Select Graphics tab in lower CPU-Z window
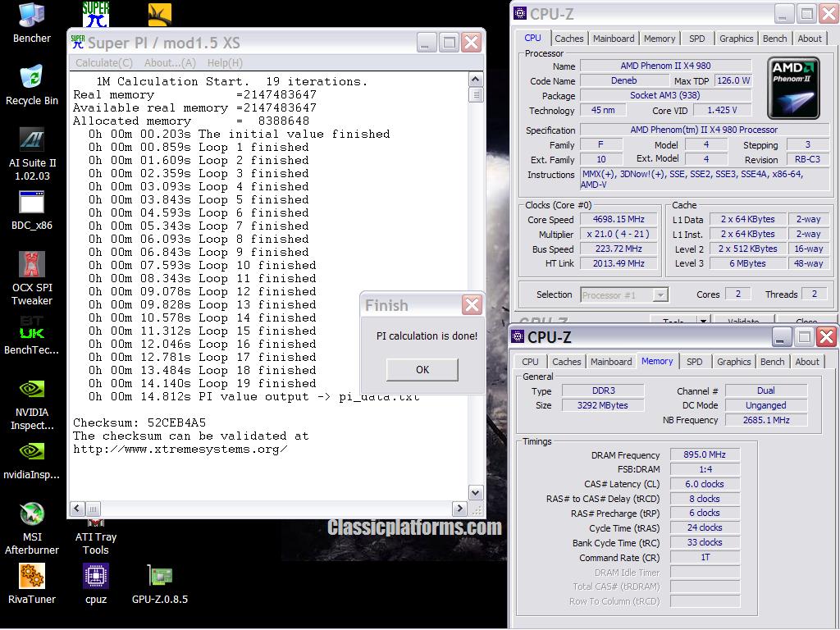The height and width of the screenshot is (630, 840). pos(734,362)
